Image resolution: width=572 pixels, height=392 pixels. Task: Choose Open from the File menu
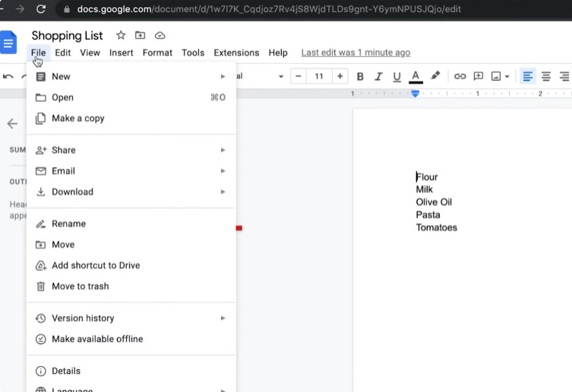131,97
